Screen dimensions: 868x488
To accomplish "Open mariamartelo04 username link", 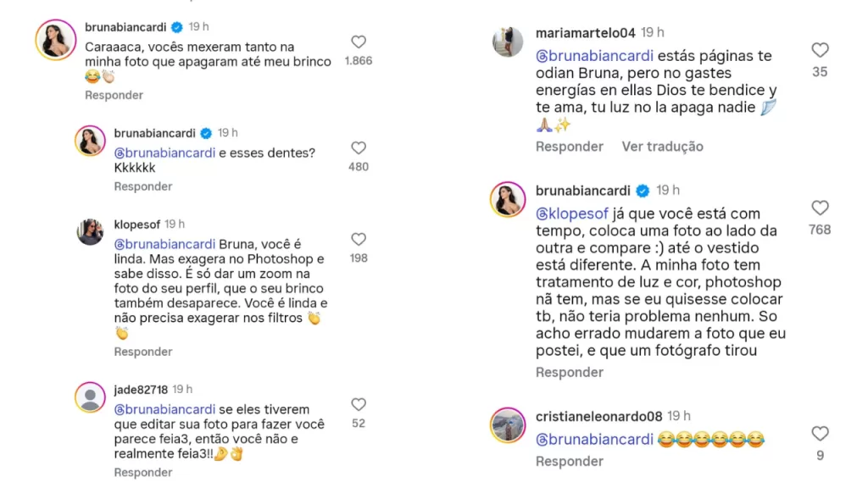I will (585, 33).
